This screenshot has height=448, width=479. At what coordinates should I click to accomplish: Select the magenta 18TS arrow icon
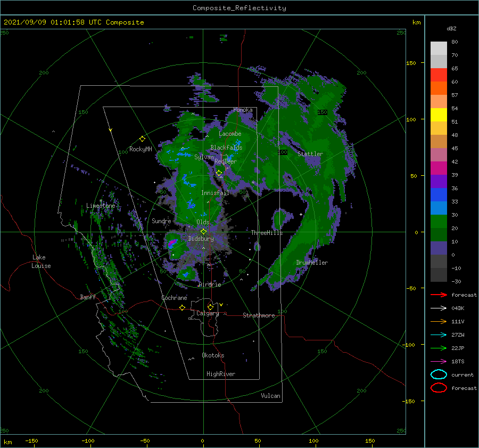coord(439,362)
